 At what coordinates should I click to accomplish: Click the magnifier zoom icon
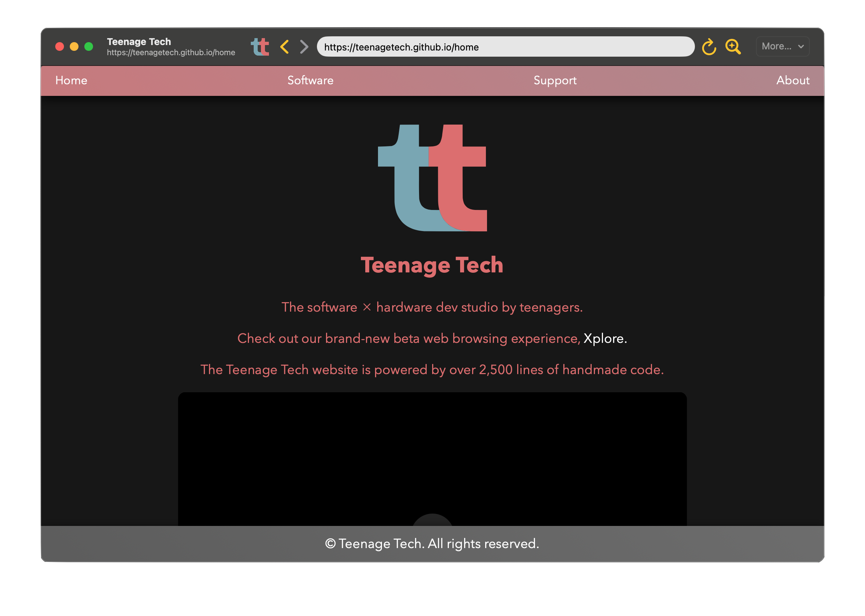[733, 46]
